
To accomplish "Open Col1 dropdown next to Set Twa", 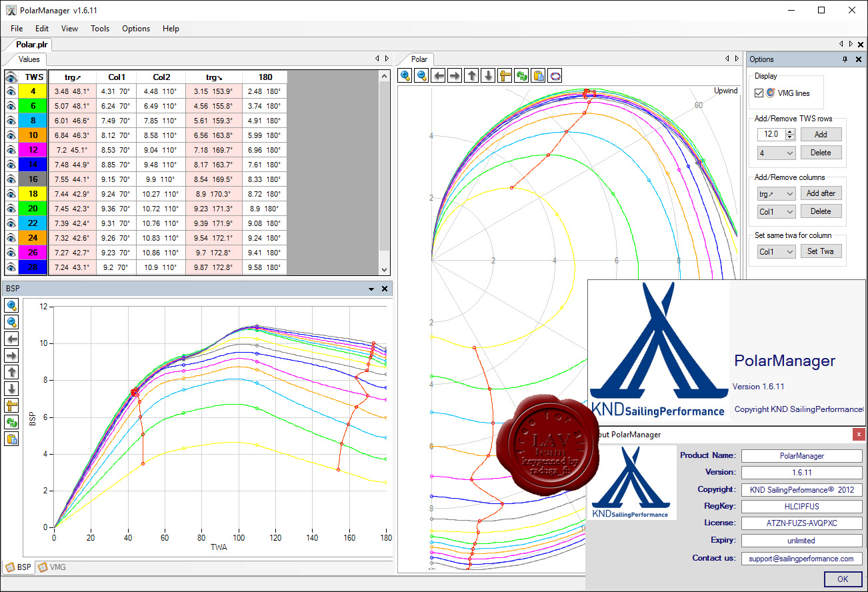I will tap(777, 251).
